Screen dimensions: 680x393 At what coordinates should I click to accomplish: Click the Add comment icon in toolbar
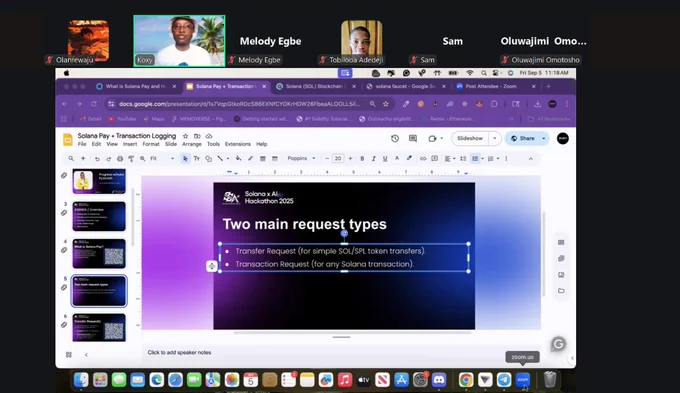click(435, 159)
